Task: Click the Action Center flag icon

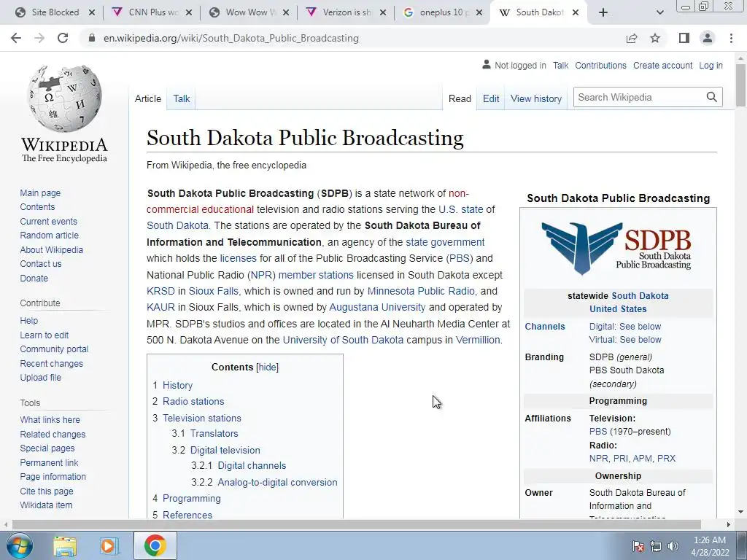Action: [638, 545]
